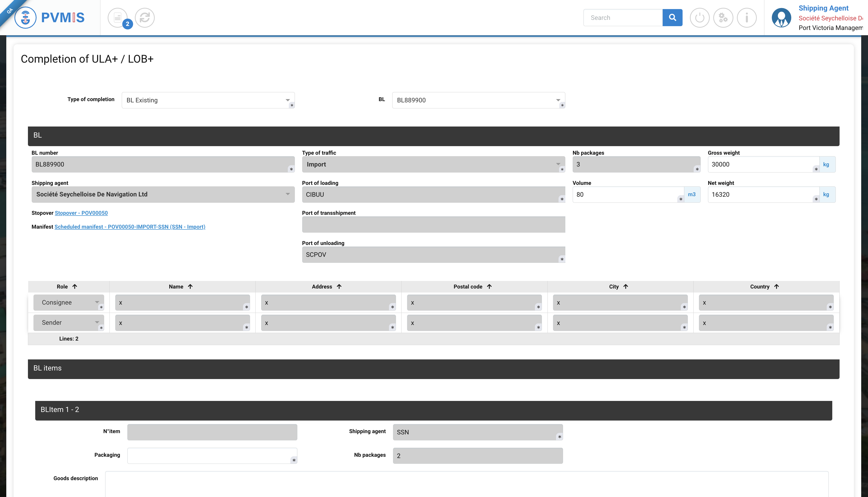
Task: Open Type of completion dropdown
Action: [x=208, y=100]
